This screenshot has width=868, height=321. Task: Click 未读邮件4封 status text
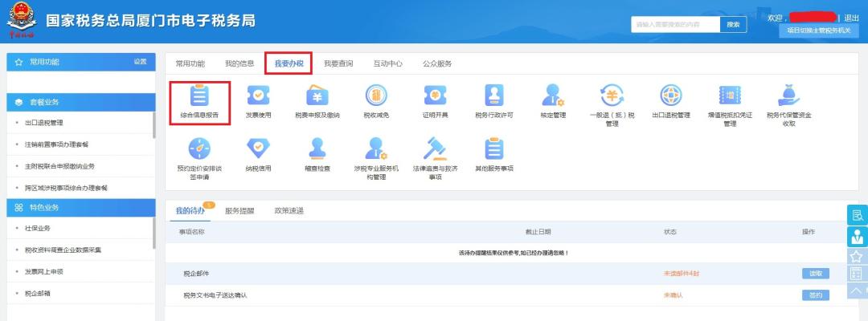pyautogui.click(x=681, y=274)
